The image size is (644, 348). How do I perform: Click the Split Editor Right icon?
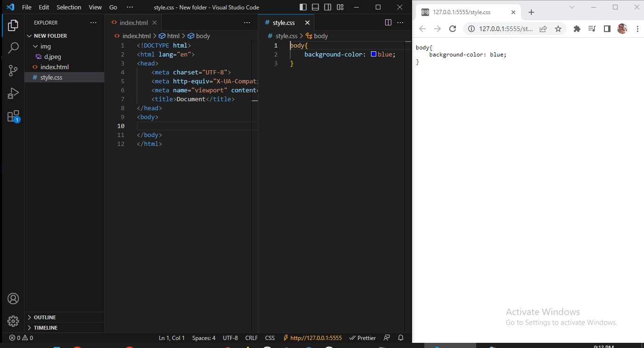pyautogui.click(x=388, y=23)
